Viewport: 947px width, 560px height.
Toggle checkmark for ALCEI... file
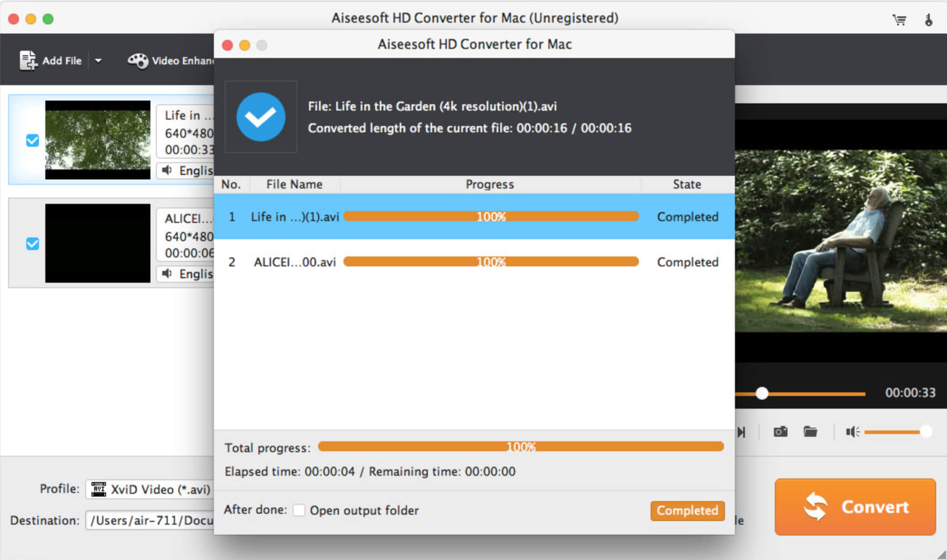pyautogui.click(x=32, y=243)
